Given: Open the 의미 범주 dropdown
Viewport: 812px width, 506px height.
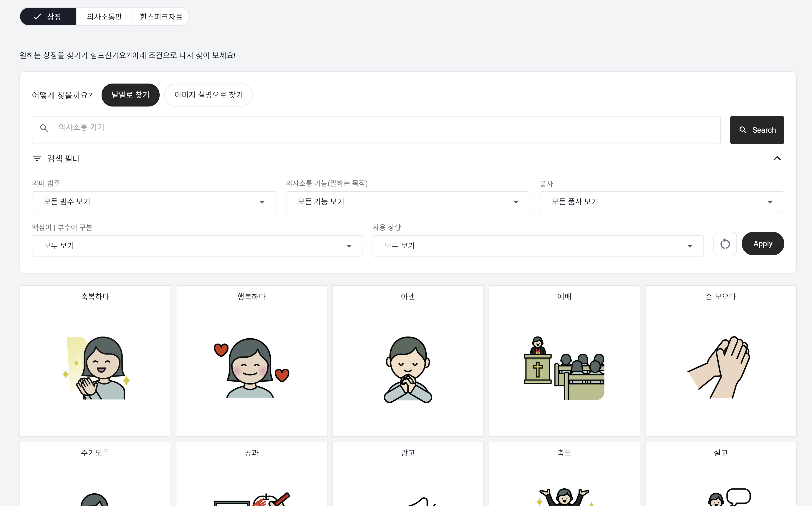Looking at the screenshot, I should pos(154,202).
